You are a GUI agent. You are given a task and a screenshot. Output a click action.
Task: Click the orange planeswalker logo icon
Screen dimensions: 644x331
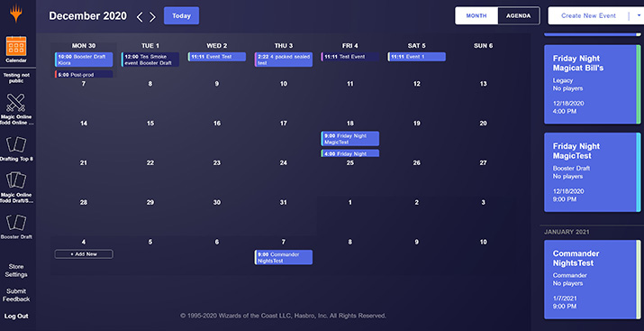16,14
